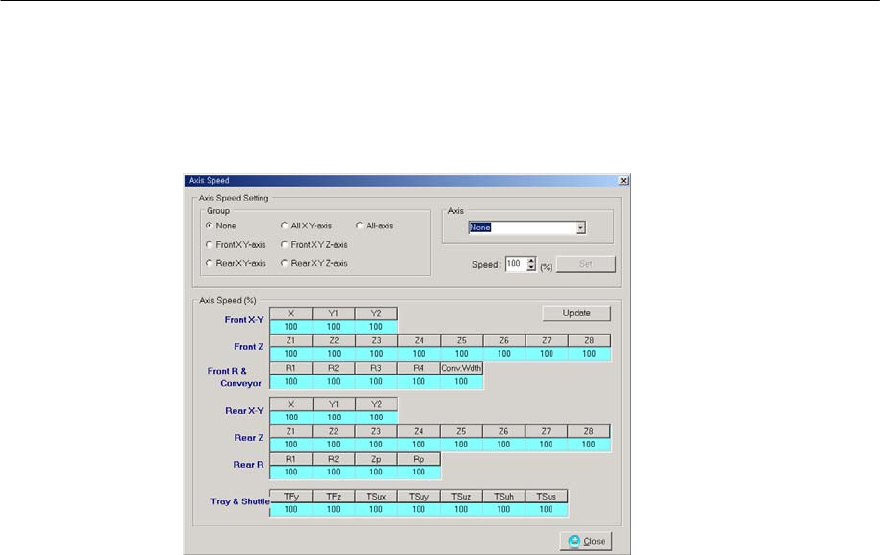Select Rear R value under R2

[x=333, y=472]
